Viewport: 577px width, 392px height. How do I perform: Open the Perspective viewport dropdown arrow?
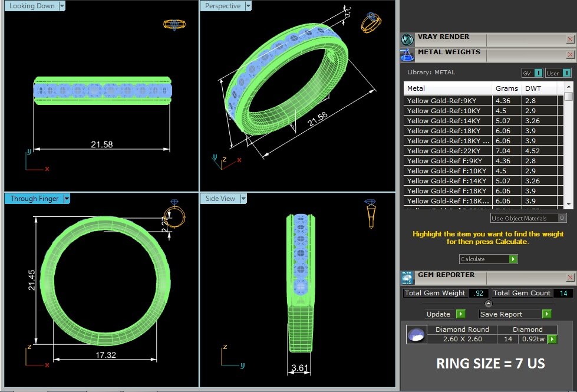coord(248,6)
